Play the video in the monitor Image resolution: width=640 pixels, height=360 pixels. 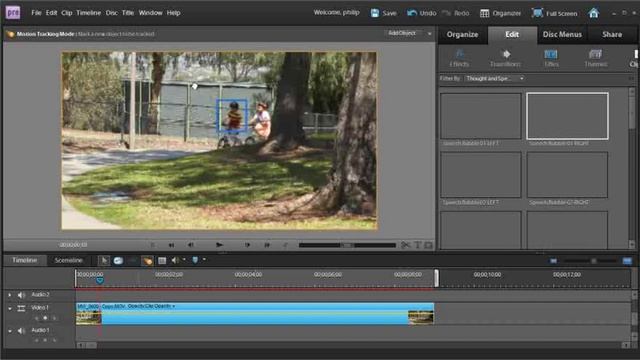[219, 245]
